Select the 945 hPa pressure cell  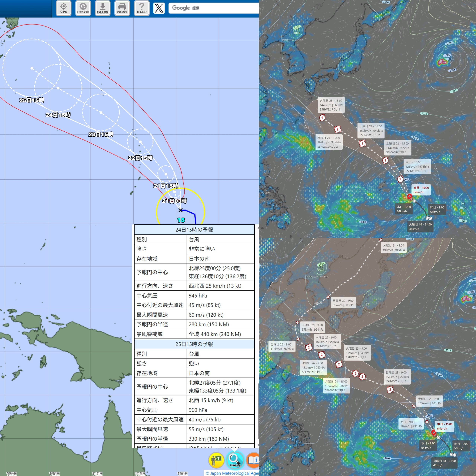pos(221,295)
